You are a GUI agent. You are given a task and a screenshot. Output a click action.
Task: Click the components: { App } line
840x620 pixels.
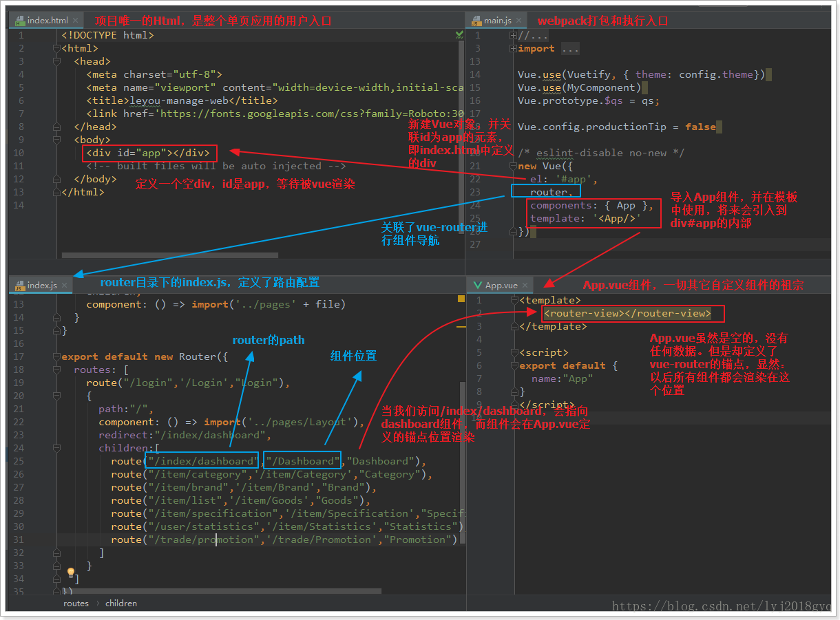click(592, 205)
